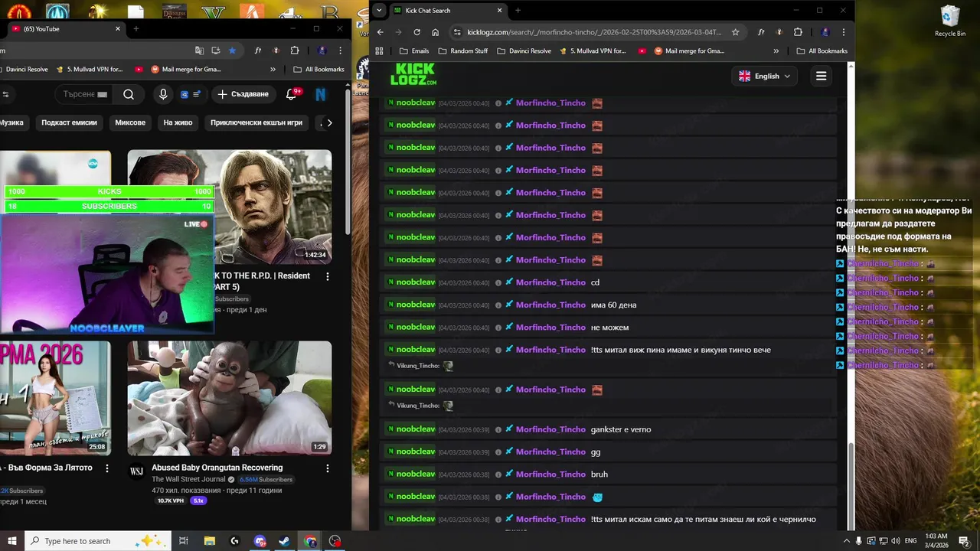Viewport: 980px width, 551px height.
Task: Show more filter chips arrow on YouTube
Action: (329, 122)
